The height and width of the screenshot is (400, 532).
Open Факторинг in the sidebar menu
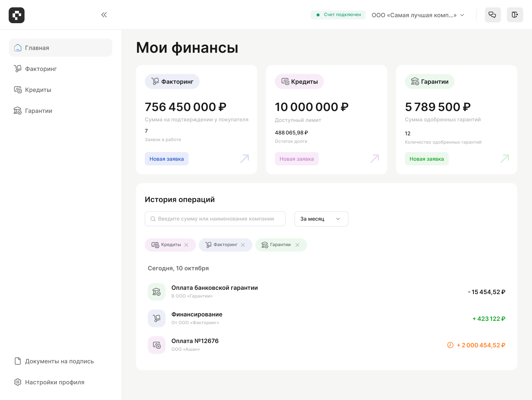click(41, 69)
